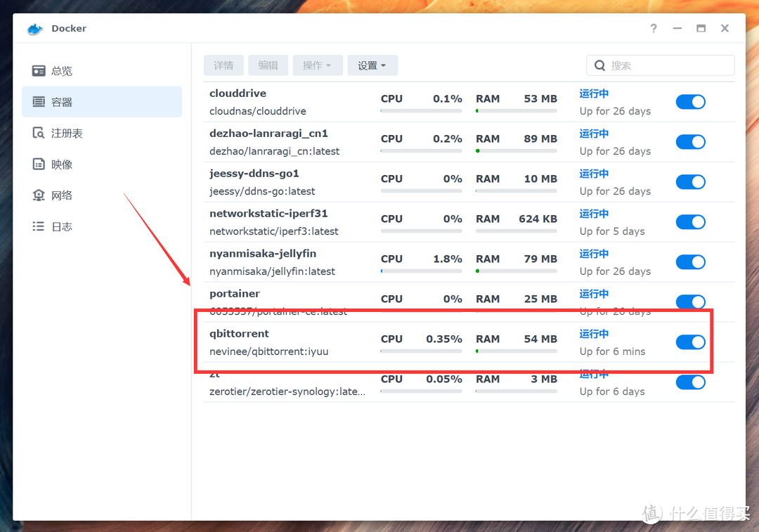Click the 'Up for 6 mins' text
Screen dimensions: 759x532
(612, 351)
